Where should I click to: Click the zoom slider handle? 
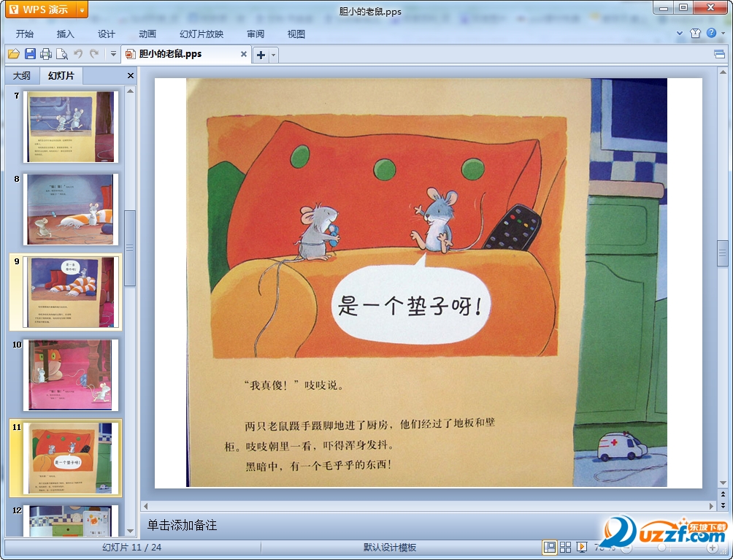[661, 547]
